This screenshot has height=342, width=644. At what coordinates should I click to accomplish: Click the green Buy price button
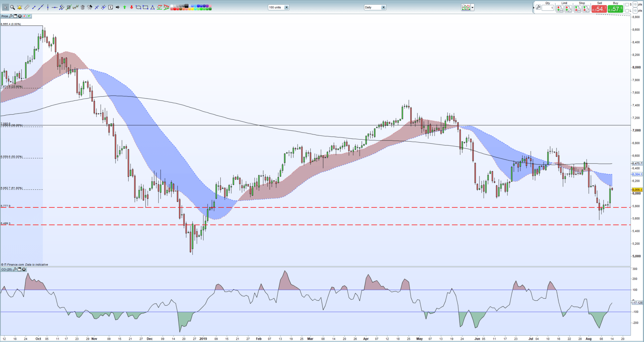615,9
